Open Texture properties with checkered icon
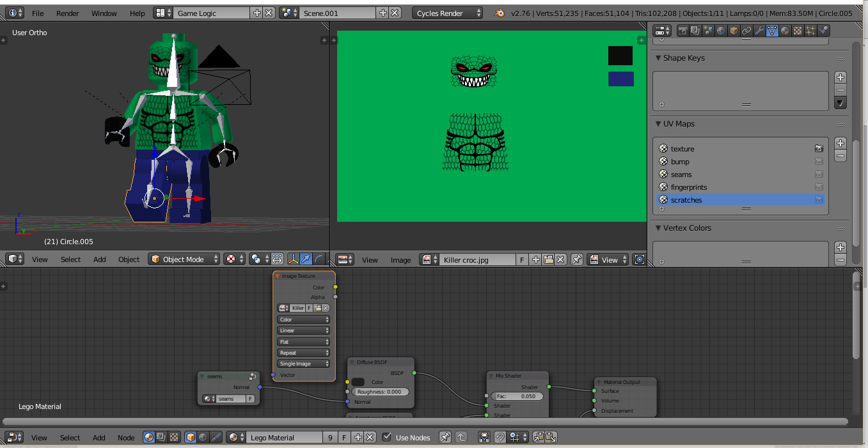 (796, 30)
